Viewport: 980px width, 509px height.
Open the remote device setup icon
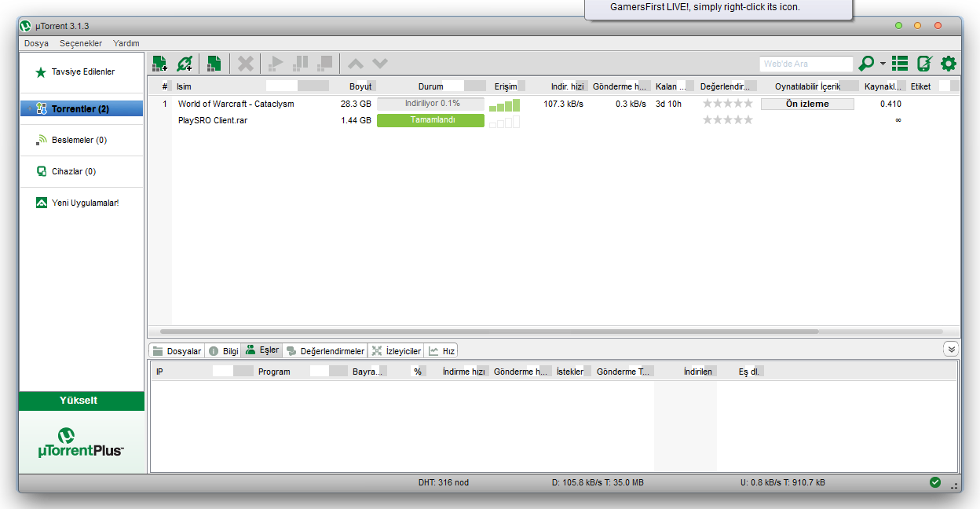924,64
